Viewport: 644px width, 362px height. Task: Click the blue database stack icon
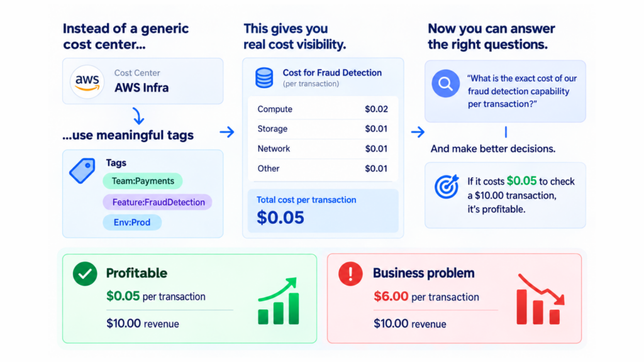[x=264, y=78]
